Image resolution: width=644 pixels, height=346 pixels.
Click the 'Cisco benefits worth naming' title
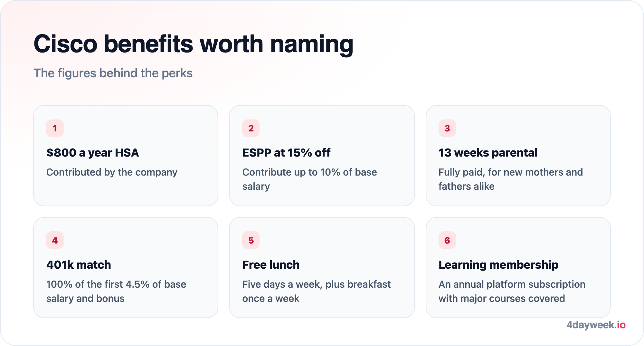point(193,44)
